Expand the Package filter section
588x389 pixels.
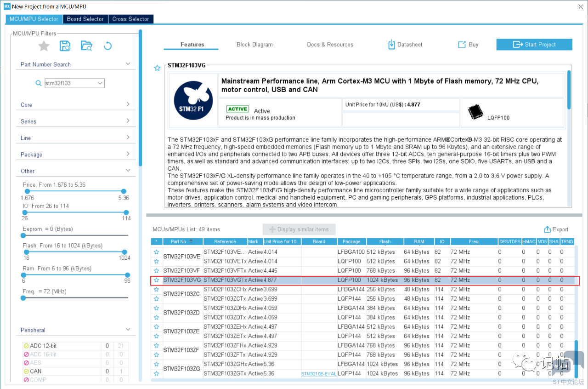(128, 154)
